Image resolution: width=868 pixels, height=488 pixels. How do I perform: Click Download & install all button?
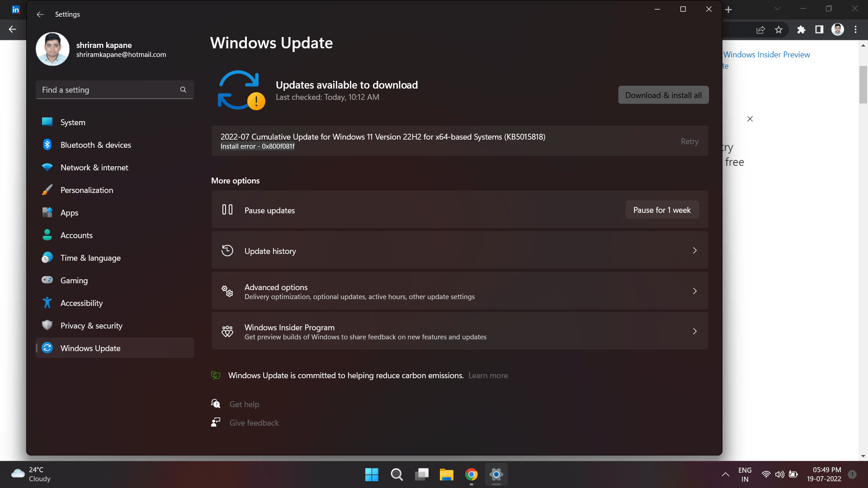(663, 95)
